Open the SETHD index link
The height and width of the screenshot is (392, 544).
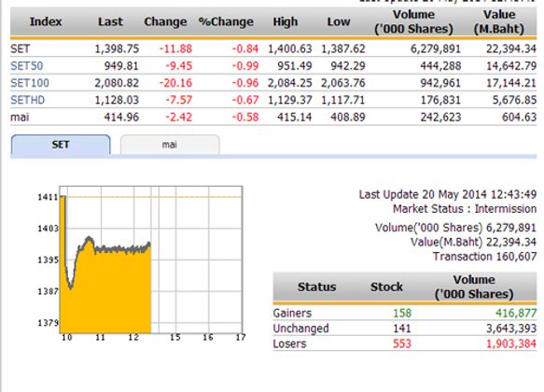pyautogui.click(x=27, y=100)
